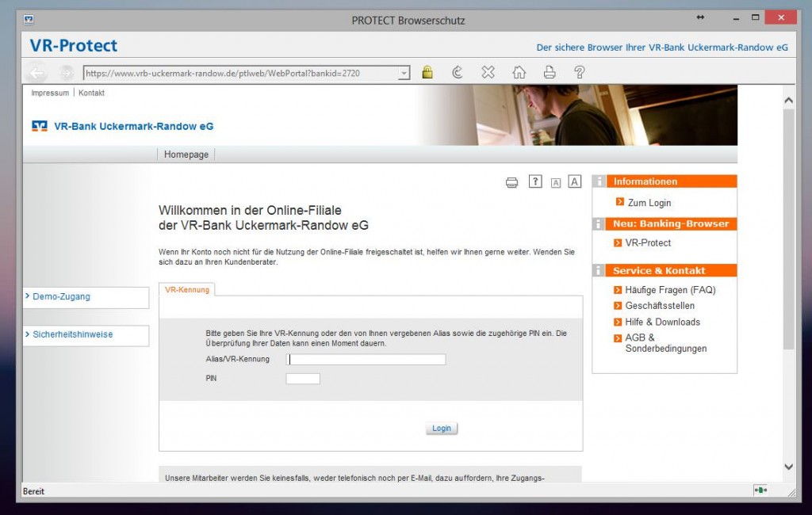The image size is (812, 515).
Task: Stop loading with the X toolbar icon
Action: [488, 72]
